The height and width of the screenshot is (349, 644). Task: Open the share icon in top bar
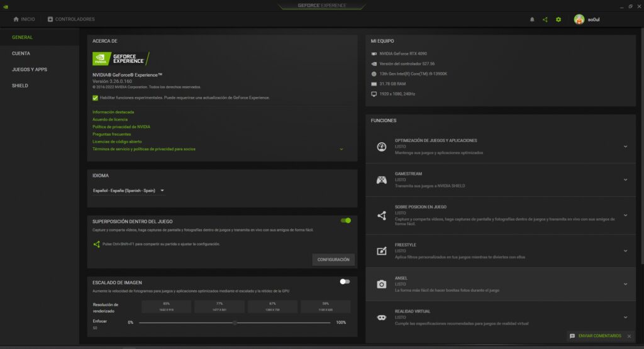point(545,19)
